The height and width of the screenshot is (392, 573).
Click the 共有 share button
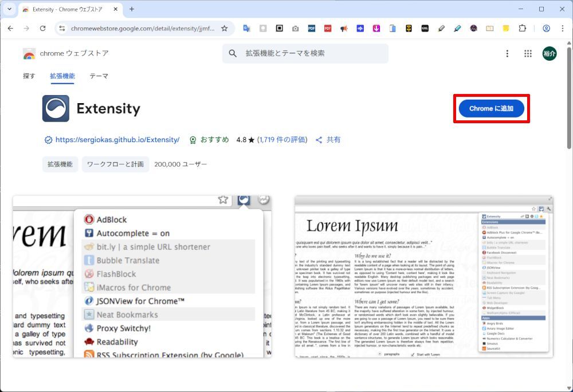[328, 140]
